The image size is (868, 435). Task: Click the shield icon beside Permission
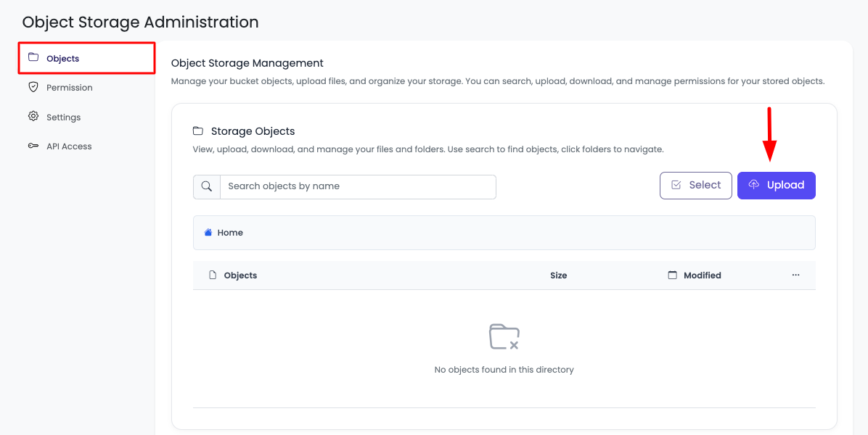33,87
